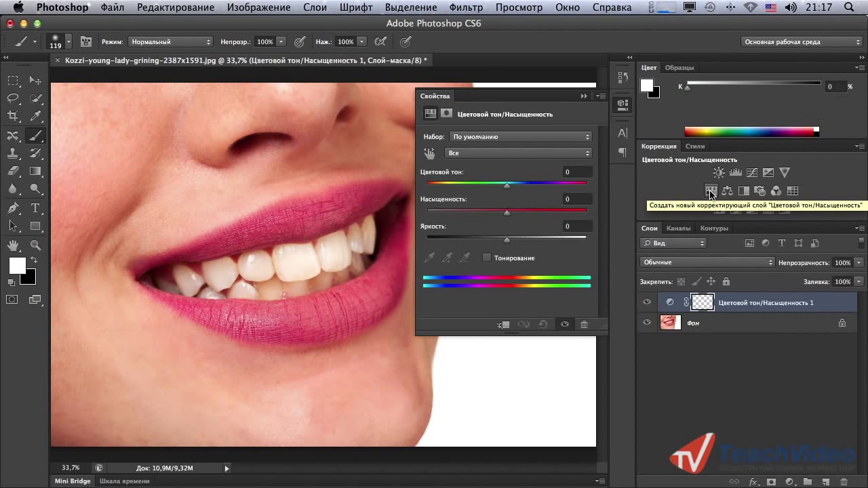Select the Gradient tool

point(35,171)
